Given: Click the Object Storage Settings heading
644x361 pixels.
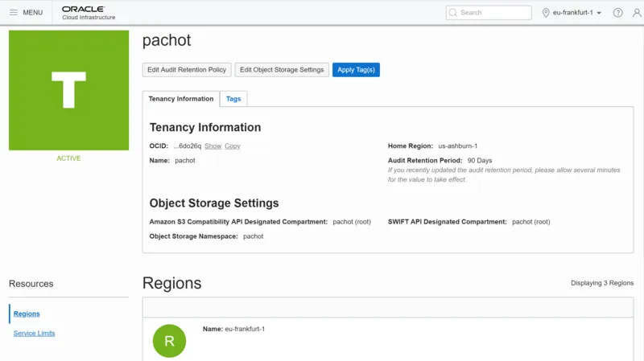Looking at the screenshot, I should point(214,203).
